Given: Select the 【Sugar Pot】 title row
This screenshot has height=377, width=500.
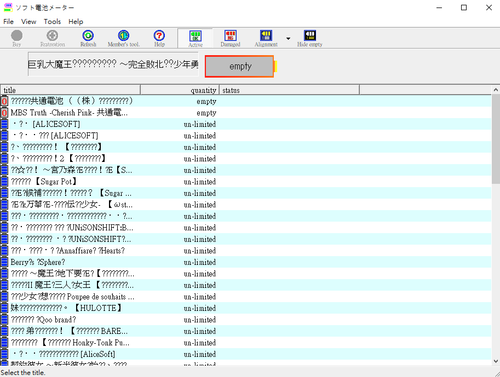Looking at the screenshot, I should (x=246, y=182).
